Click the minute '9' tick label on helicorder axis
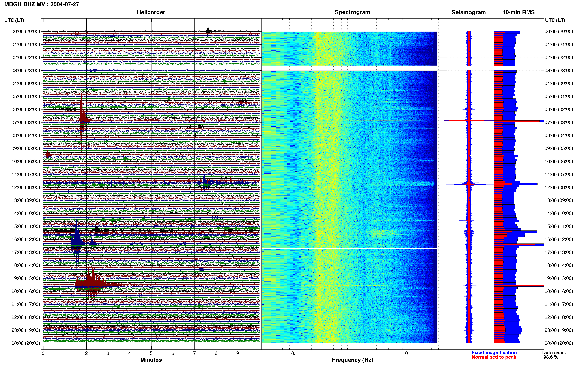The width and height of the screenshot is (588, 368). tap(238, 353)
